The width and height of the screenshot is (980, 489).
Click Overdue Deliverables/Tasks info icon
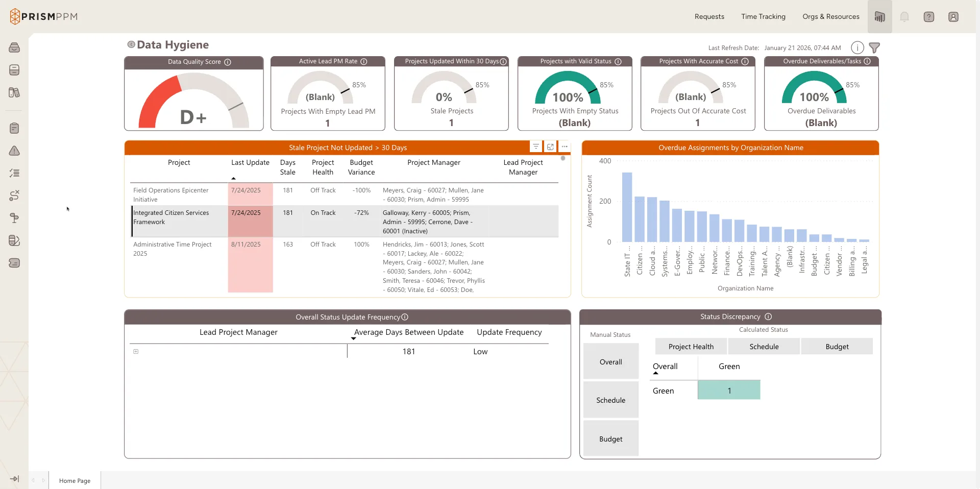tap(867, 61)
